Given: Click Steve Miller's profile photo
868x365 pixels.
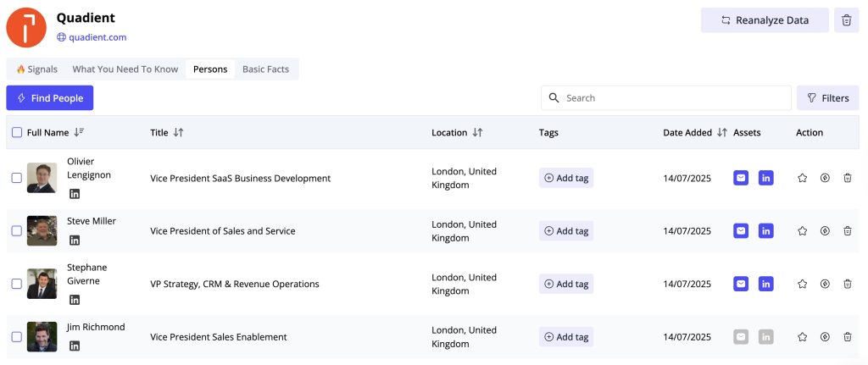Looking at the screenshot, I should [x=42, y=230].
